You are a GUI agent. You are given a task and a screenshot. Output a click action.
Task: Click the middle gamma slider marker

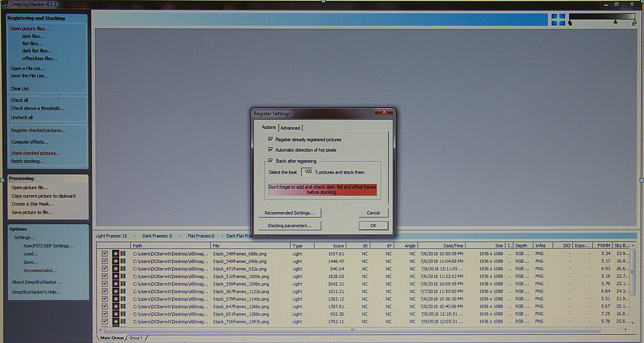tap(615, 22)
